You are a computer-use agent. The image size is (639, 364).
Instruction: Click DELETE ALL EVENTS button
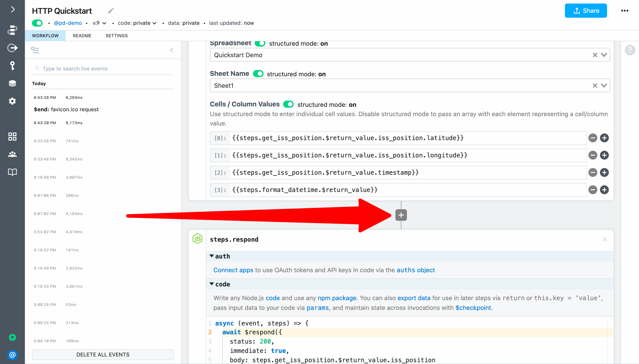tap(103, 354)
